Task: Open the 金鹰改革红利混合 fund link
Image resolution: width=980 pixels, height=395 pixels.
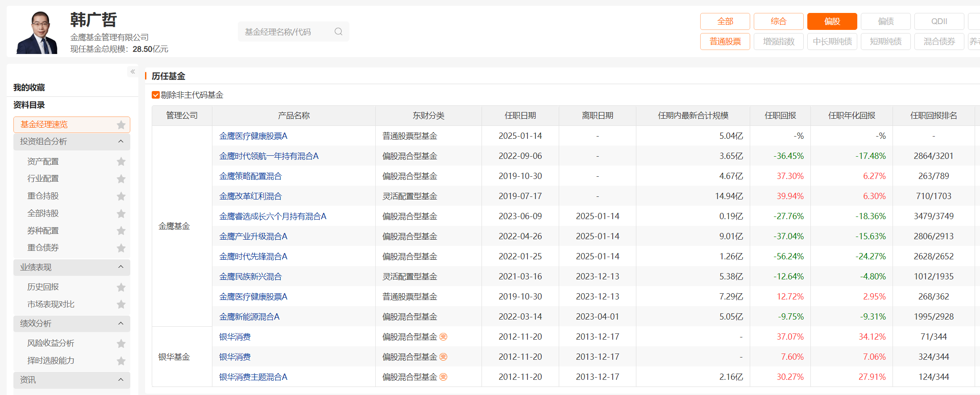Action: click(x=250, y=196)
